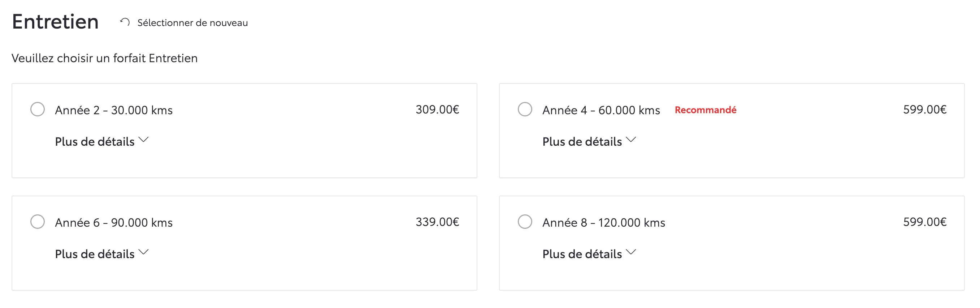Image resolution: width=980 pixels, height=308 pixels.
Task: Select the Année 8 – 120.000 kms radio
Action: (x=525, y=222)
